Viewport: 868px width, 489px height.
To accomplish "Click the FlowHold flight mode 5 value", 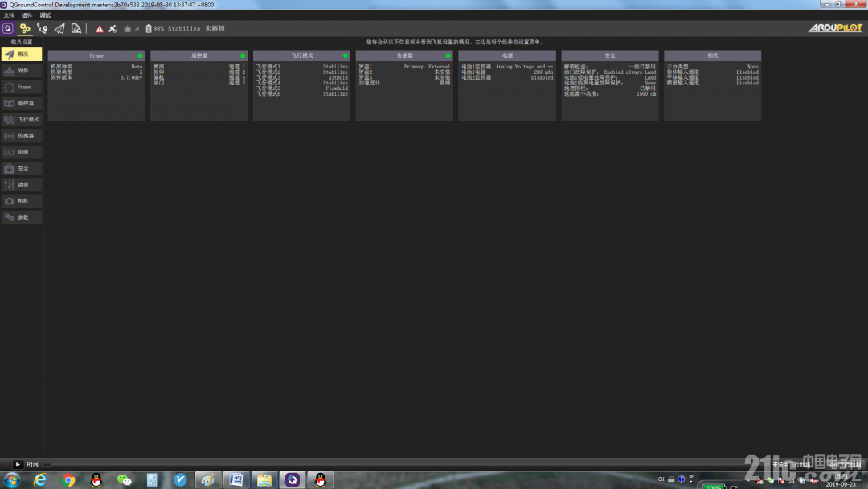I will click(x=337, y=88).
